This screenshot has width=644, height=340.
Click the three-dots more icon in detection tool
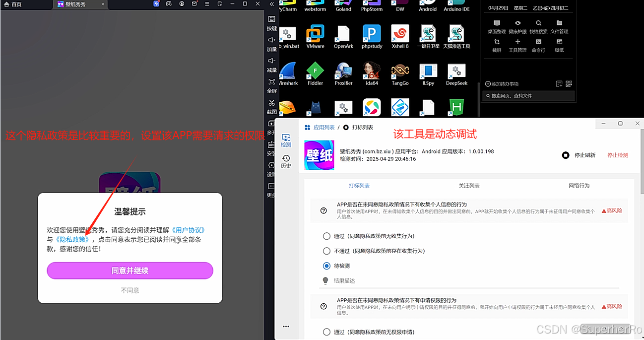(286, 327)
